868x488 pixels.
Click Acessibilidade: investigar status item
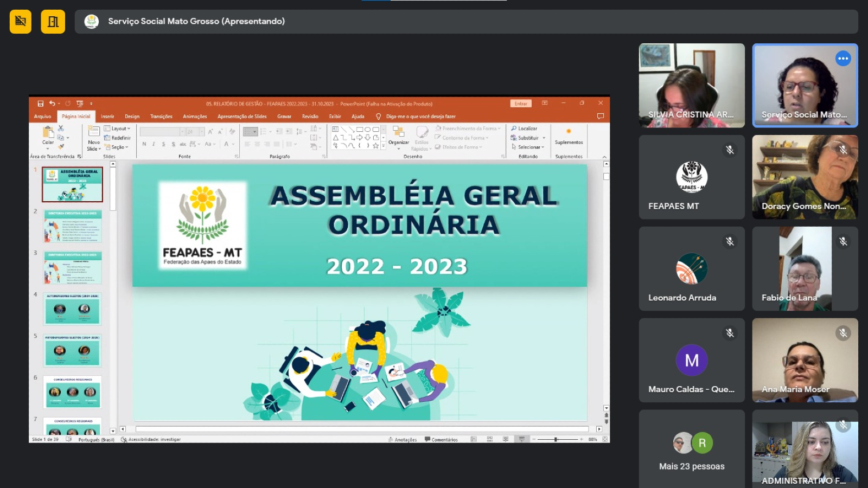151,440
